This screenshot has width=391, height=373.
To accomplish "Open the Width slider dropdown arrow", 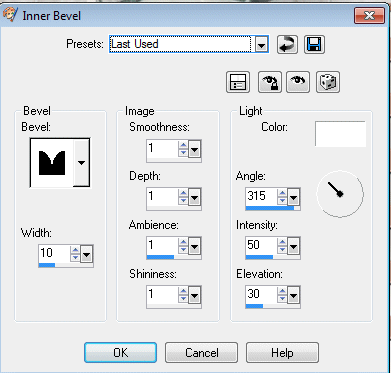I will click(x=87, y=255).
